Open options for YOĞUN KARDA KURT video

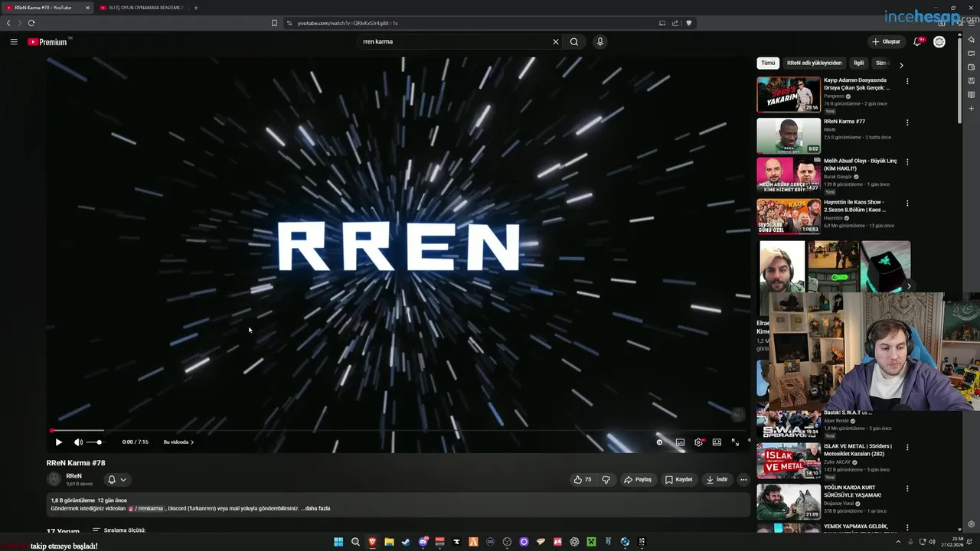coord(907,488)
